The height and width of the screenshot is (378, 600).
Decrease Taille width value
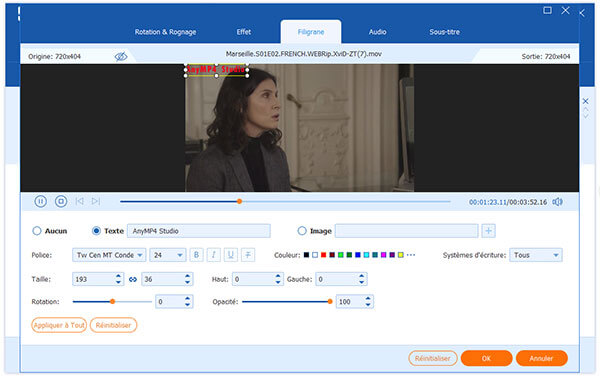click(x=118, y=282)
